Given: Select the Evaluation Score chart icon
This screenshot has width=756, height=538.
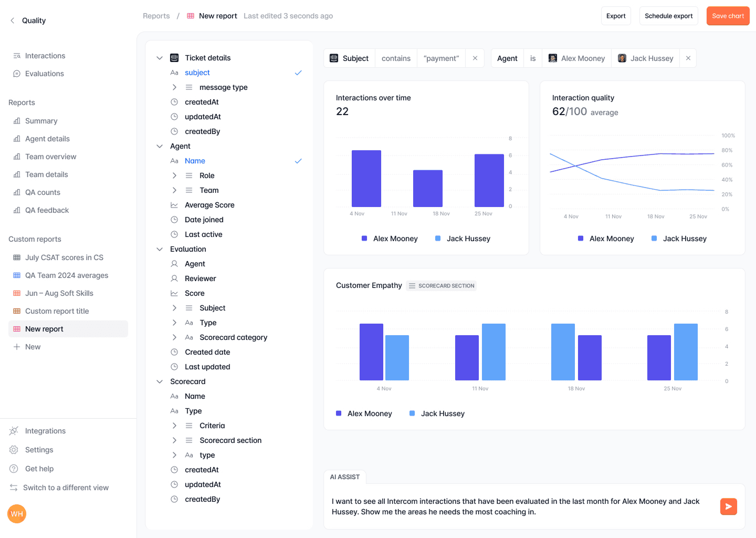Looking at the screenshot, I should pos(174,293).
